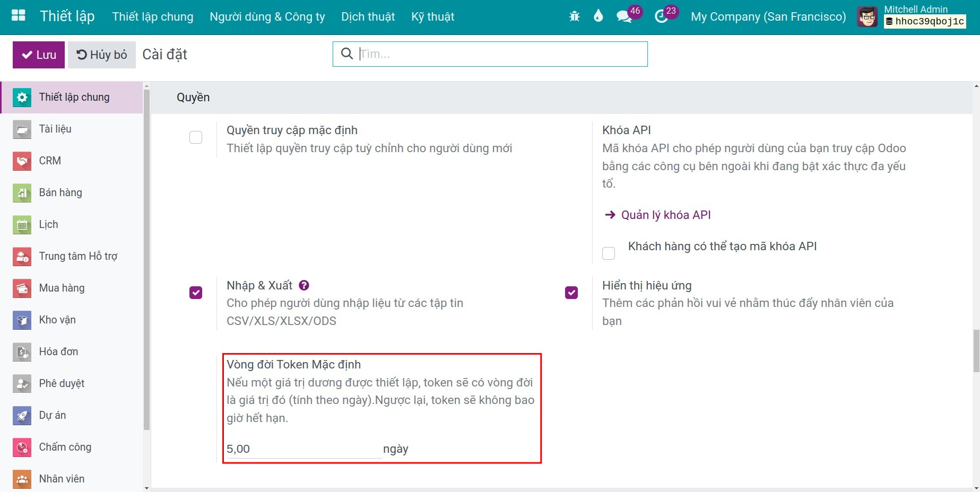Click the bug debug icon in top bar
Image resolution: width=980 pixels, height=492 pixels.
(x=574, y=16)
